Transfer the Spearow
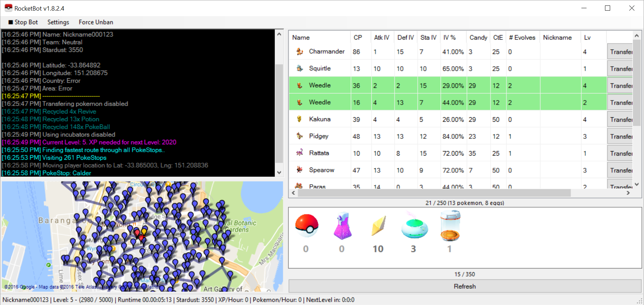Screen dimensions: 644x305 (x=620, y=170)
